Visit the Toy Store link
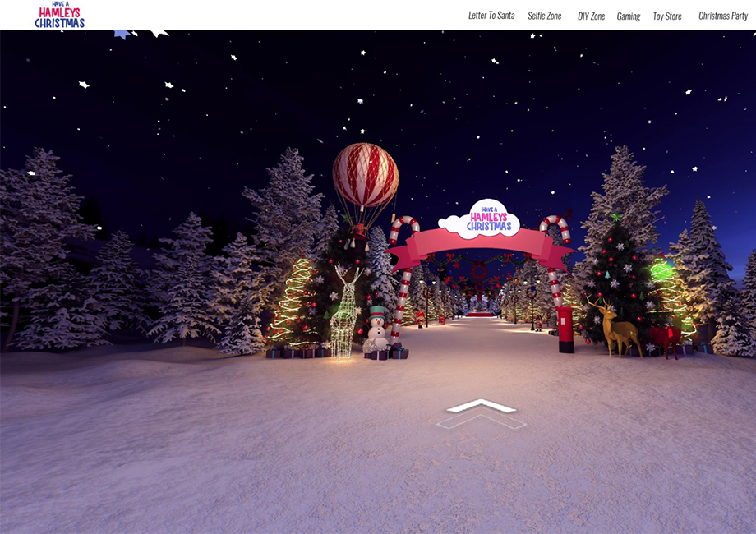The image size is (756, 534). coord(667,16)
